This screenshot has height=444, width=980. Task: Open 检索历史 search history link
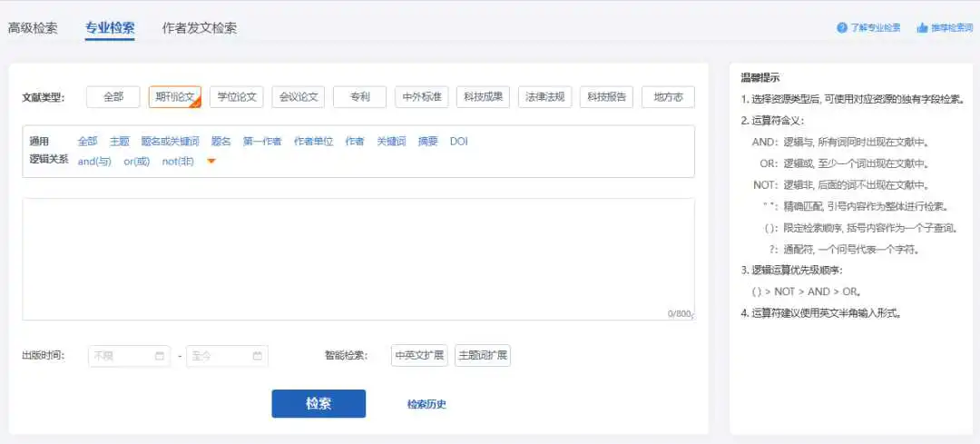coord(426,404)
